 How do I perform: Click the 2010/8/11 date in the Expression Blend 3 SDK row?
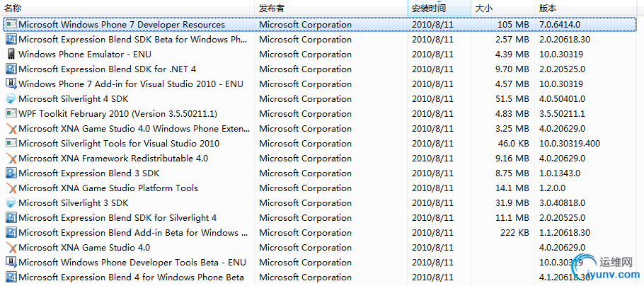[432, 173]
